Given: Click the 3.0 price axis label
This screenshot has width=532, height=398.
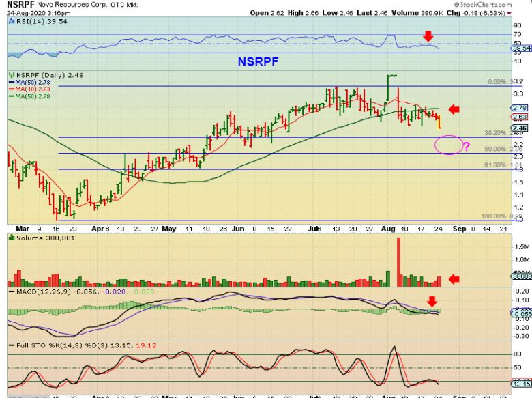Looking at the screenshot, I should pos(519,94).
